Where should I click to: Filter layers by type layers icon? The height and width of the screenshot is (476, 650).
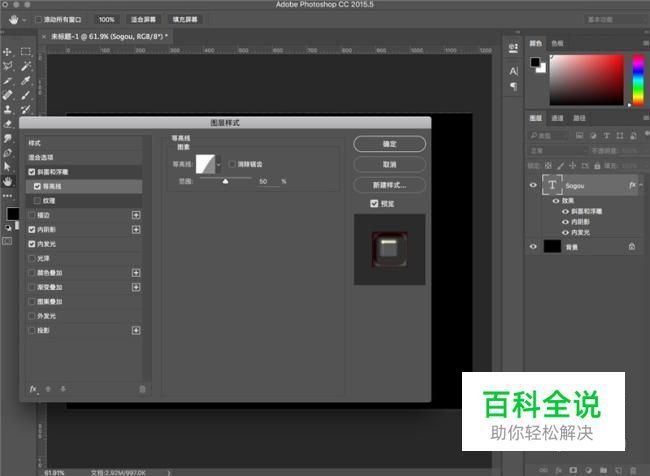[606, 136]
